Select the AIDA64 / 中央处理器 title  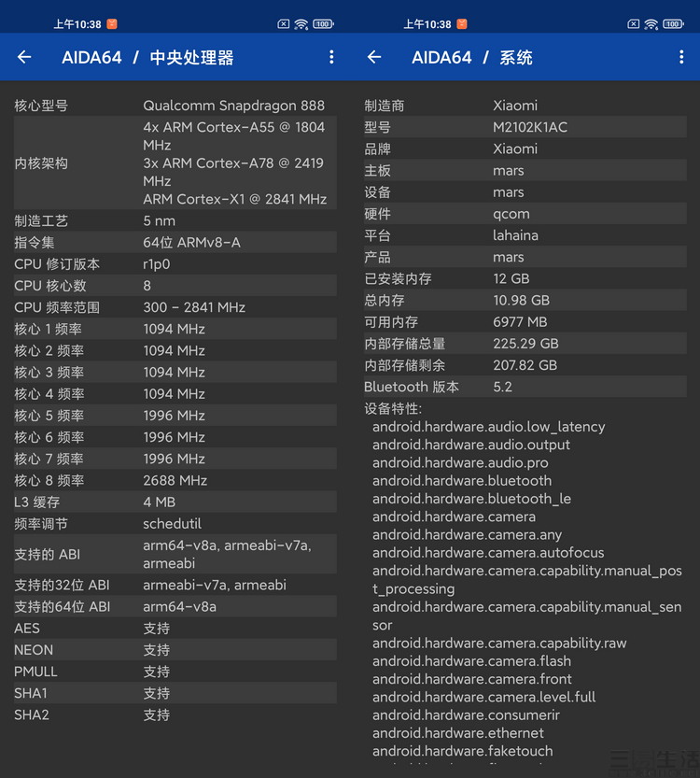click(x=147, y=58)
